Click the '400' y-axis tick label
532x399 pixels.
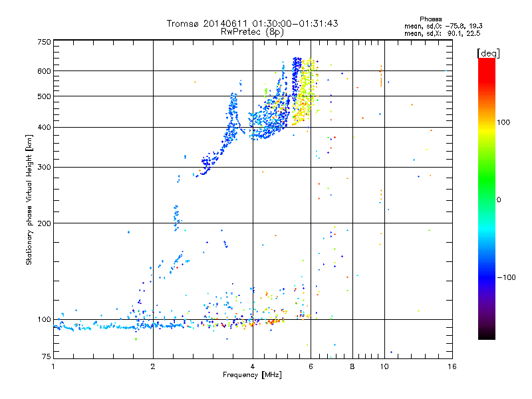point(44,128)
